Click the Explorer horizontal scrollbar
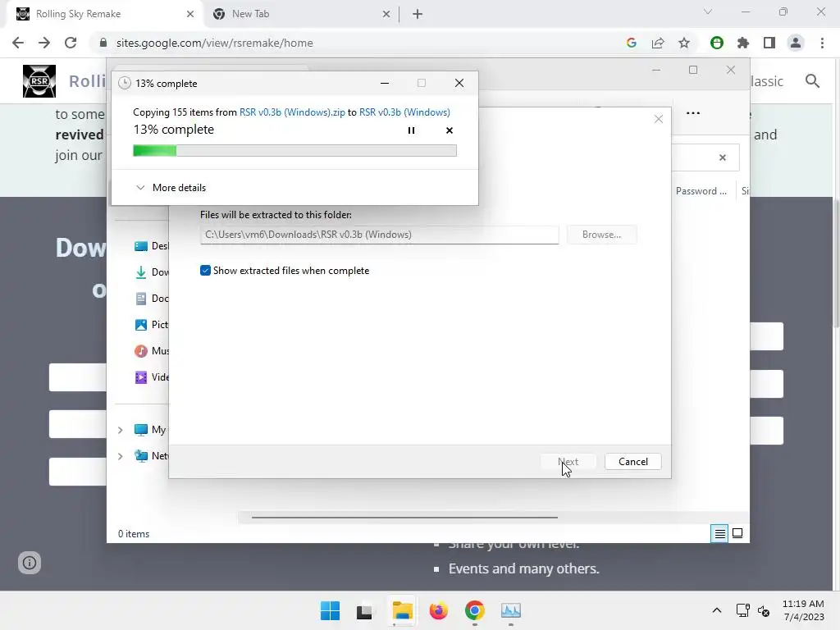The image size is (840, 630). click(404, 518)
